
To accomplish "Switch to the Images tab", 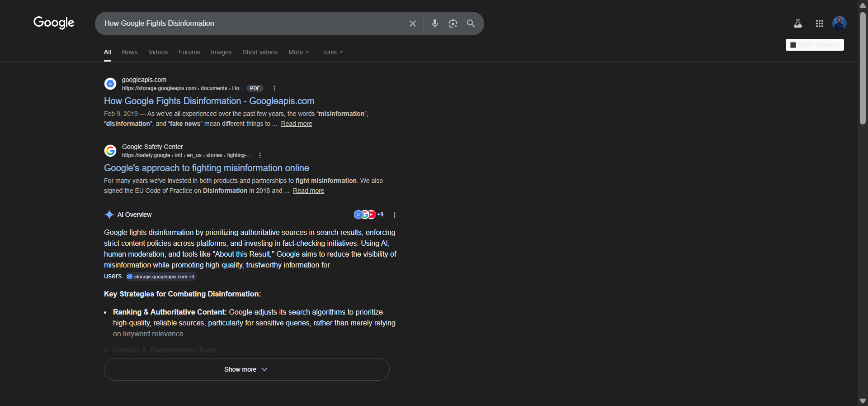I will pyautogui.click(x=221, y=52).
